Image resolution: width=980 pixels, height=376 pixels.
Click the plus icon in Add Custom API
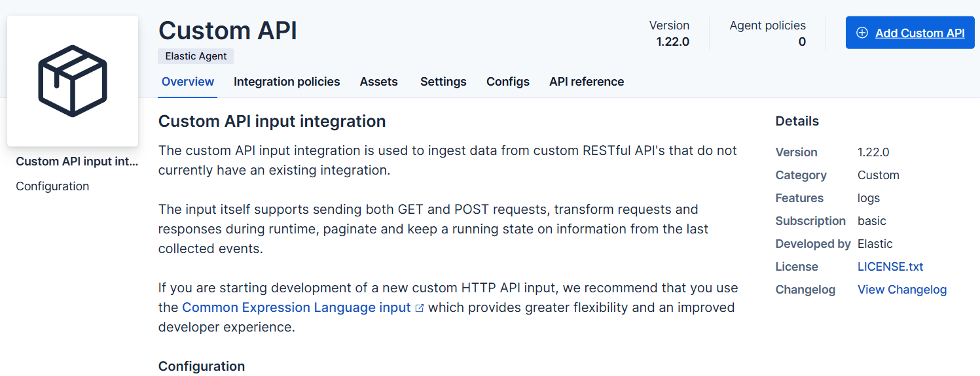click(x=862, y=33)
